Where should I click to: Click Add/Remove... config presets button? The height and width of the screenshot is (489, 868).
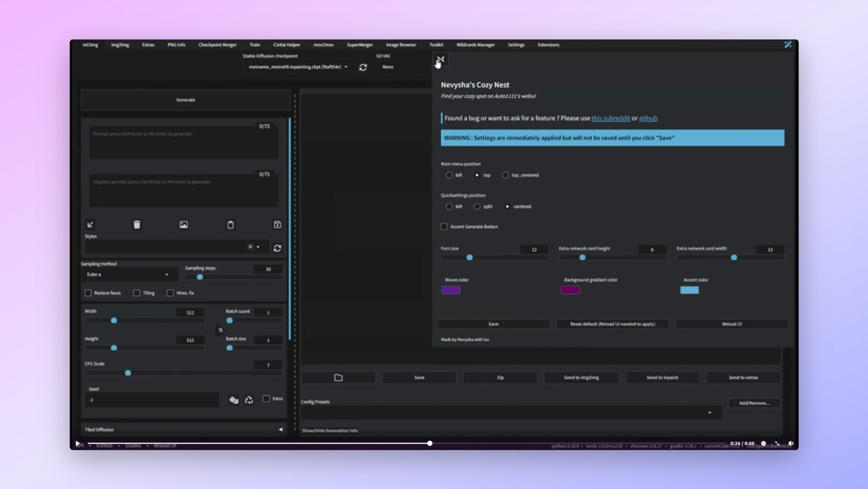pos(754,403)
